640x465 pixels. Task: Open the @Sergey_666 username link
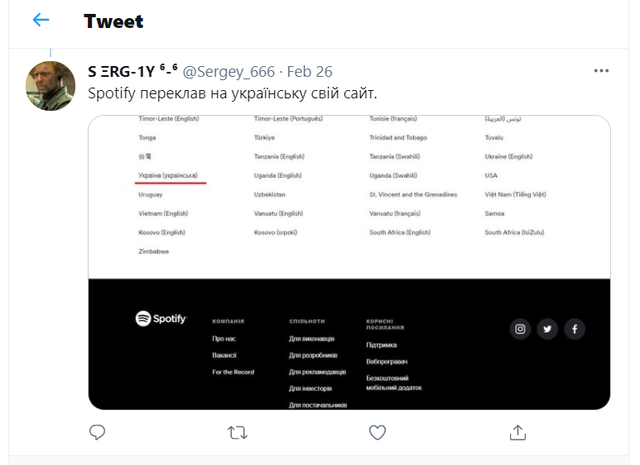click(x=230, y=72)
